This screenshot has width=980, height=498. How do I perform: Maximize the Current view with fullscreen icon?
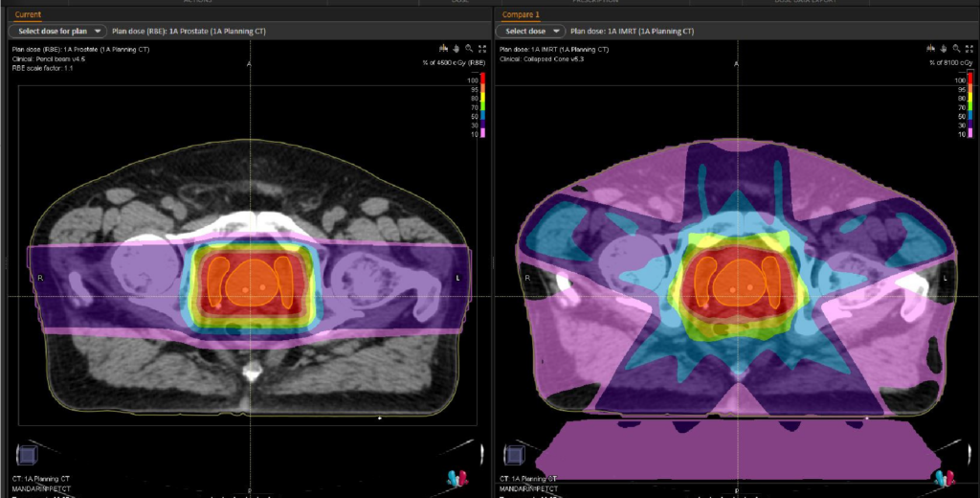482,48
